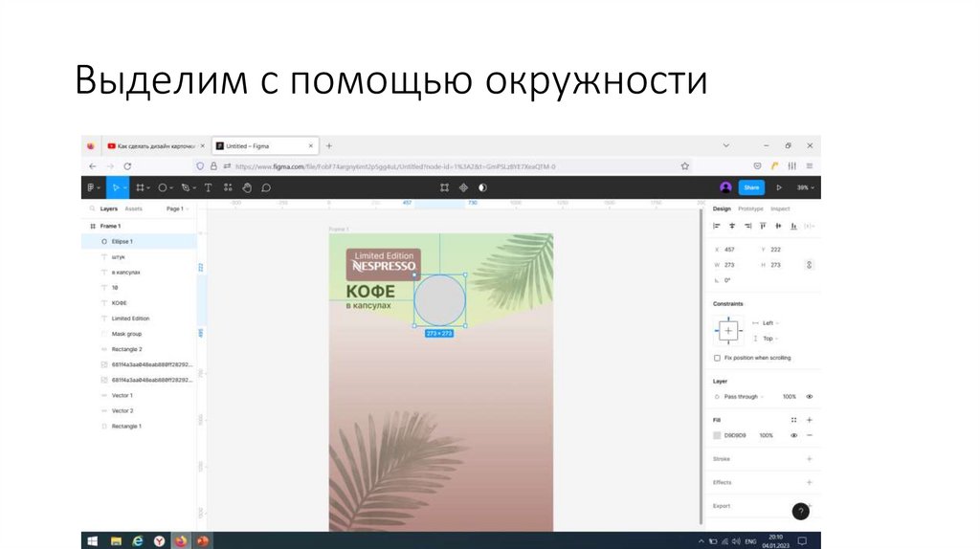Select the Hand tool
980x549 pixels.
247,187
